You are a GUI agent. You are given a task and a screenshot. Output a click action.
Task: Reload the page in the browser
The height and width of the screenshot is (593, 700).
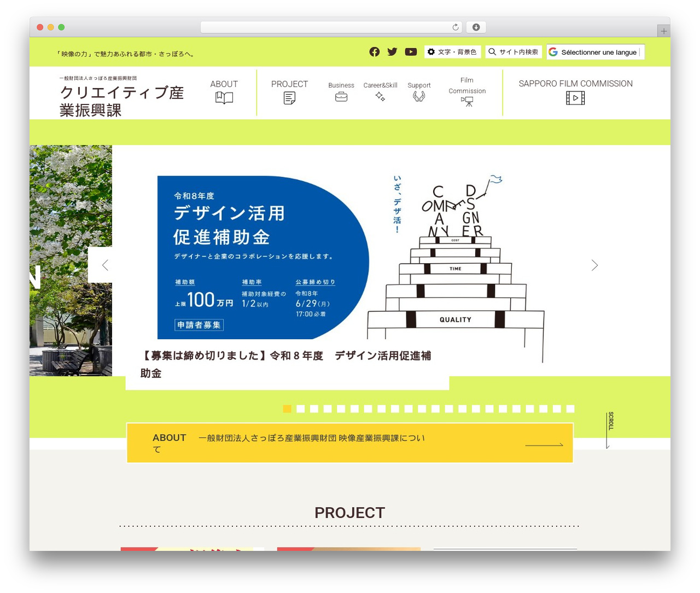coord(456,27)
